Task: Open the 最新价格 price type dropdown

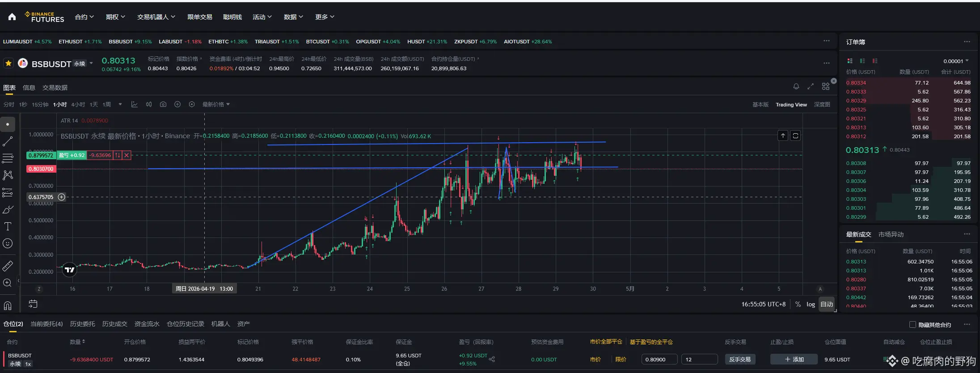Action: pos(216,105)
